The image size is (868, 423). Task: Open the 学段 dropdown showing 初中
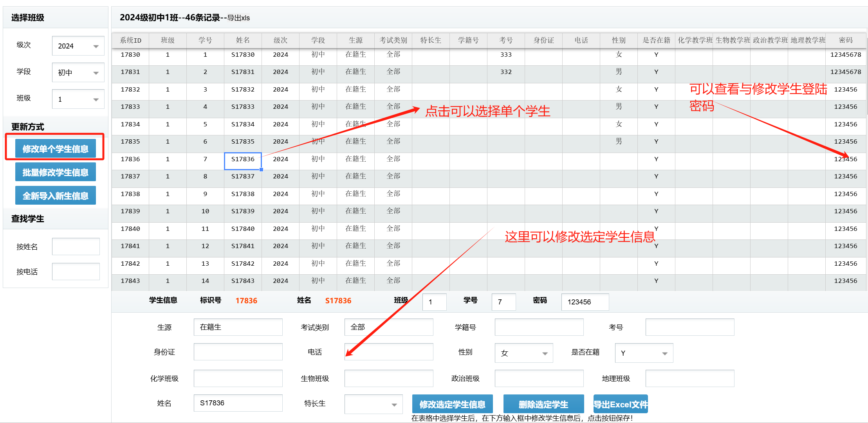(78, 72)
